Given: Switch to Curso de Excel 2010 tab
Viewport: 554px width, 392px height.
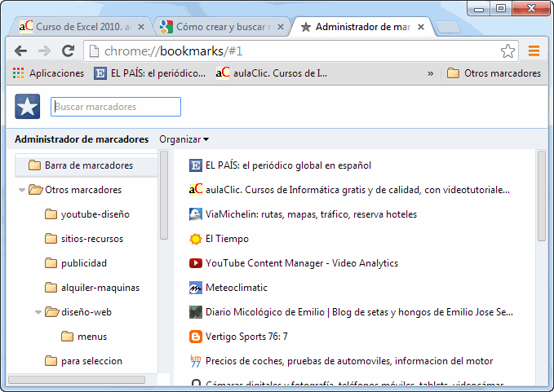Looking at the screenshot, I should click(82, 27).
